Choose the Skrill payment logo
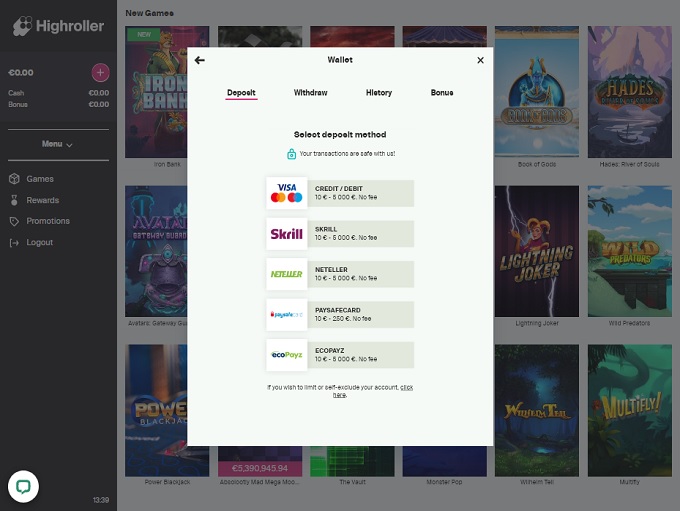Viewport: 680px width, 511px height. [x=287, y=234]
